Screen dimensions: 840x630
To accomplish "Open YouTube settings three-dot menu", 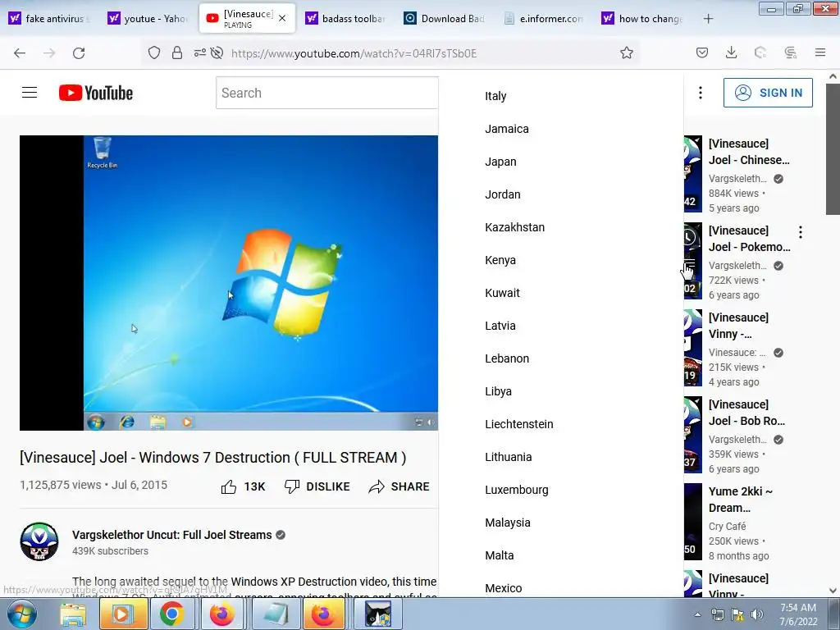I will (701, 93).
